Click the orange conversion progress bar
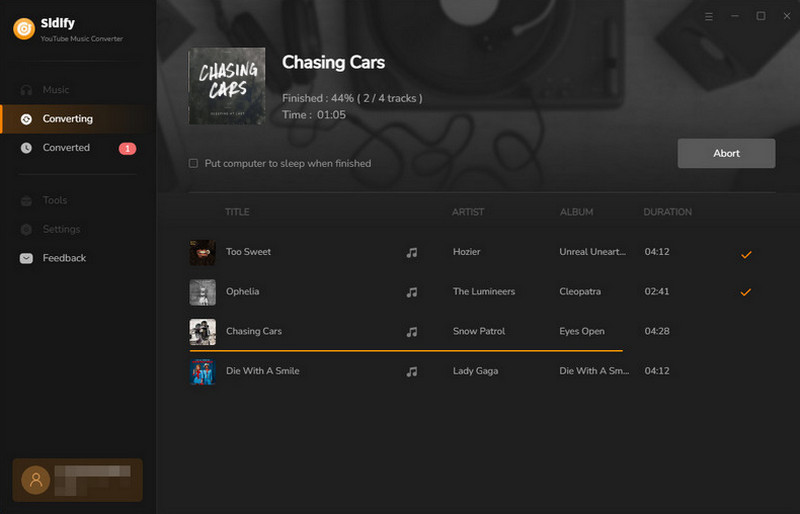This screenshot has width=800, height=514. pyautogui.click(x=406, y=351)
